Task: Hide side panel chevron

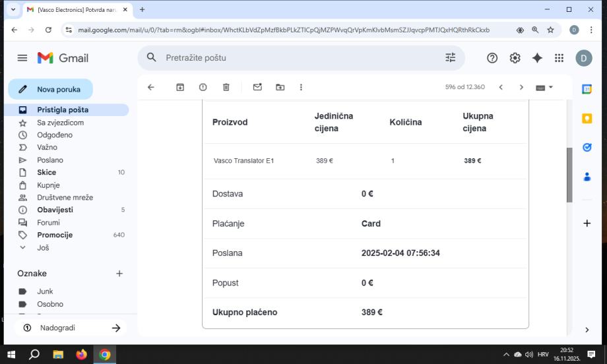Action: pos(587,330)
